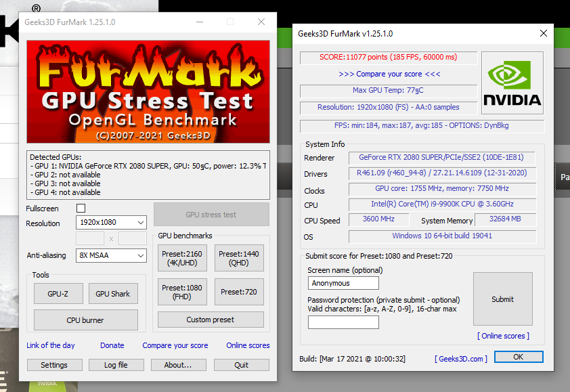
Task: Run the Preset:2160 (4K/UHD) benchmark
Action: click(182, 258)
